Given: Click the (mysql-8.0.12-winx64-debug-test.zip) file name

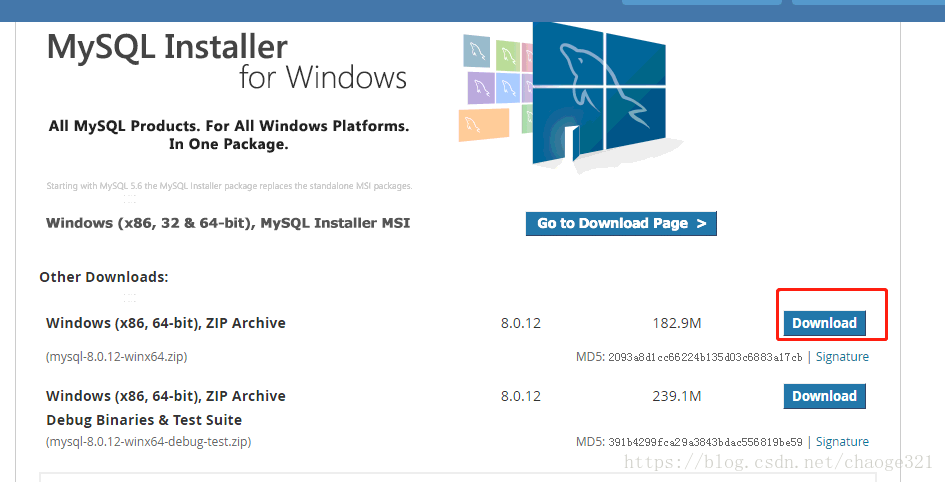Looking at the screenshot, I should point(148,442).
